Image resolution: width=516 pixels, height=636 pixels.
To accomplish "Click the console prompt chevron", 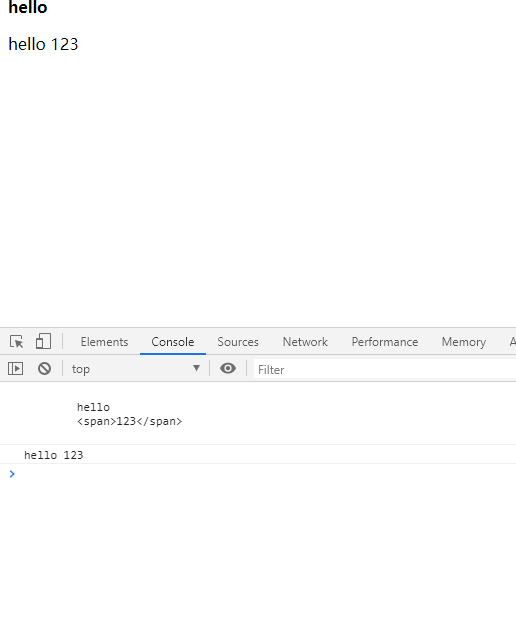I will point(12,474).
